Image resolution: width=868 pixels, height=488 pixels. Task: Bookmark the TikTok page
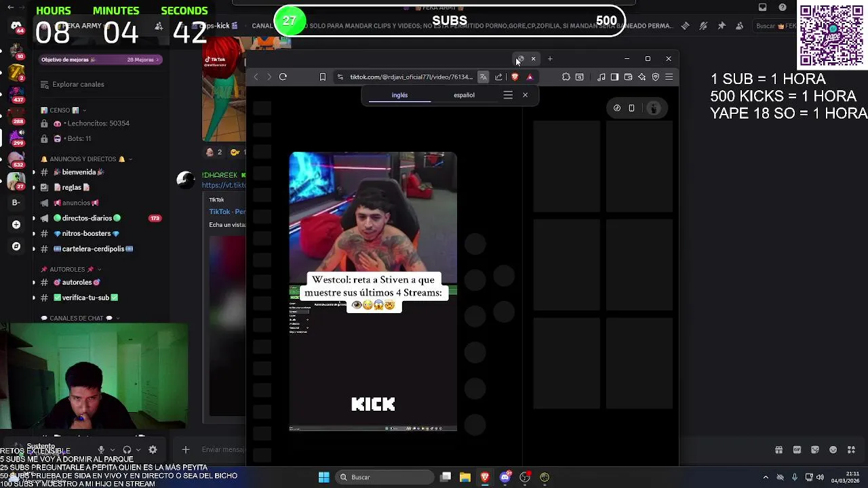[x=323, y=77]
